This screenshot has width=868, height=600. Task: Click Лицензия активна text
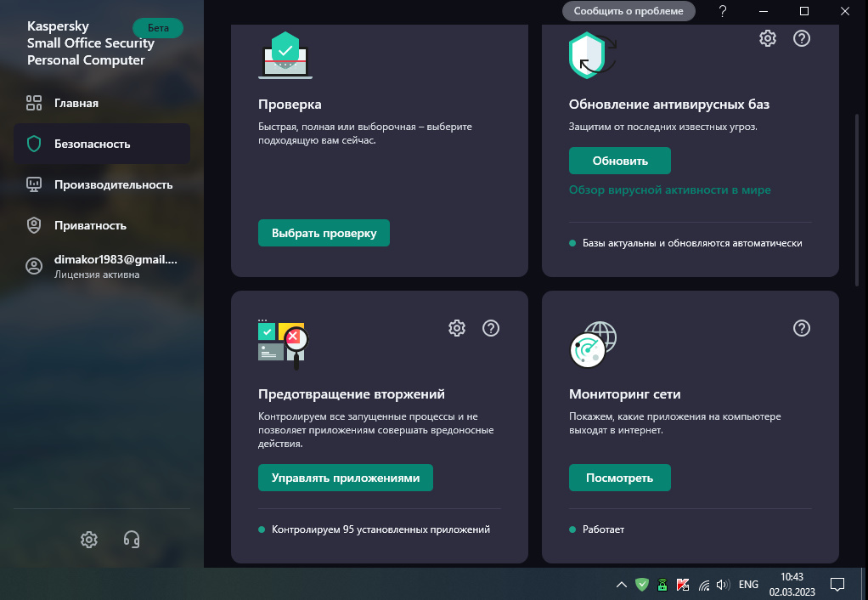(x=97, y=275)
